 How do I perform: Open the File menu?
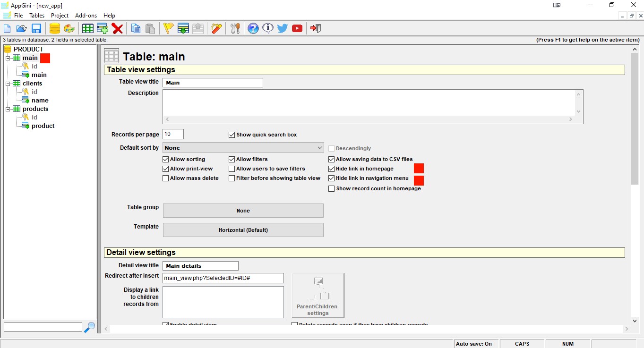[x=18, y=16]
